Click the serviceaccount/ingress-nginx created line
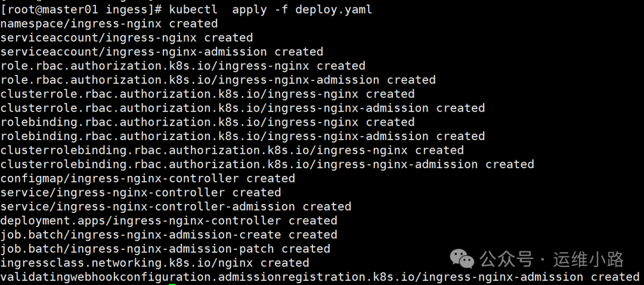Image resolution: width=644 pixels, height=285 pixels. (x=127, y=38)
